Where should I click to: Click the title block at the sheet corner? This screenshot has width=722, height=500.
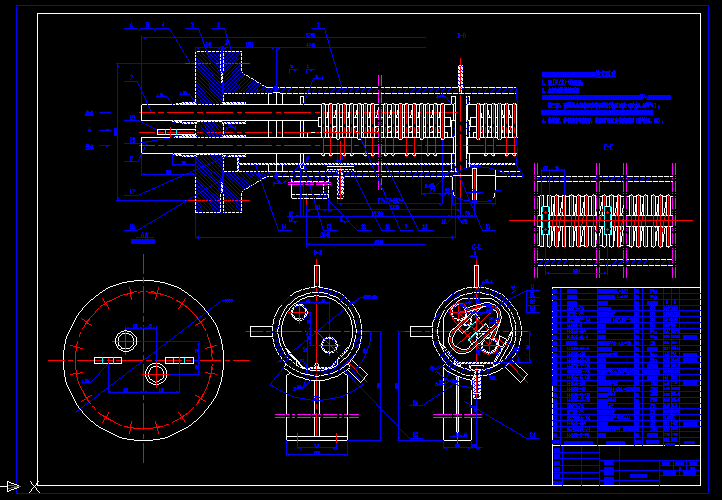pyautogui.click(x=626, y=465)
